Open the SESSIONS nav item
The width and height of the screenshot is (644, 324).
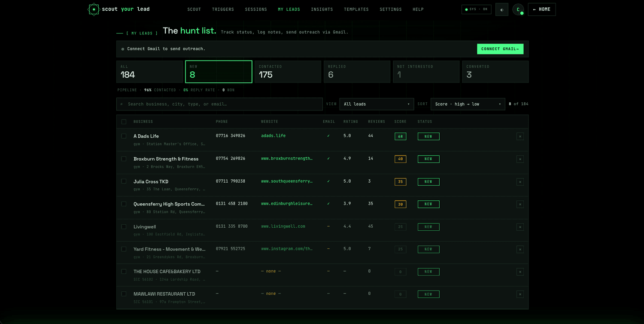(256, 9)
